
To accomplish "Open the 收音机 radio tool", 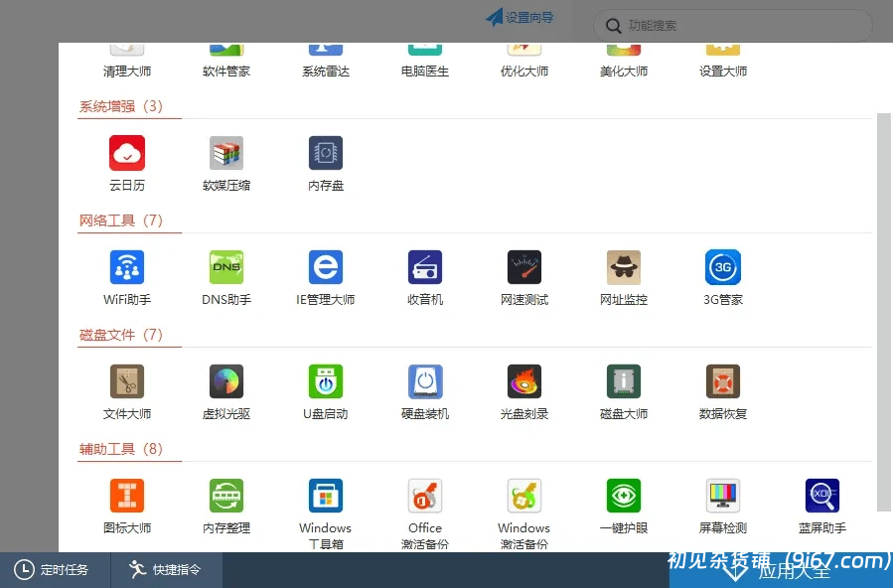I will [424, 276].
